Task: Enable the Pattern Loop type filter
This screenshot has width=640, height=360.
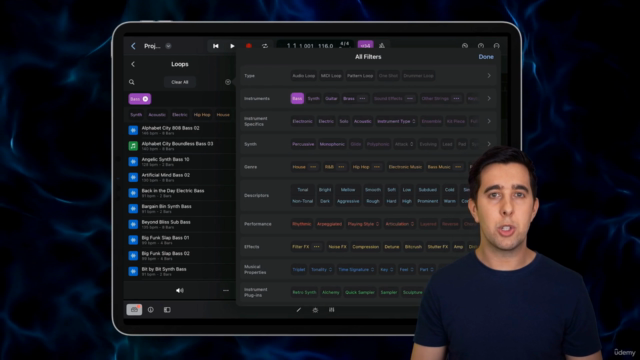Action: (360, 76)
